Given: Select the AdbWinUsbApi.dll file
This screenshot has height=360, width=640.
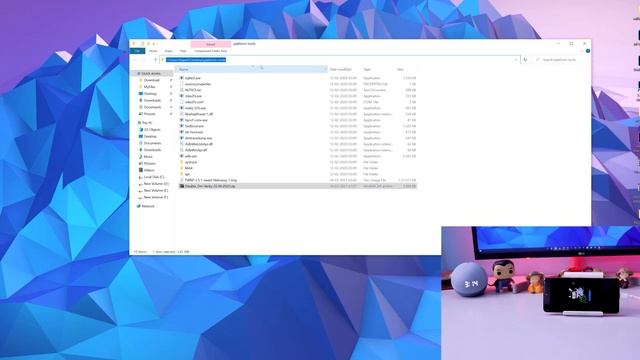Looking at the screenshot, I should (298, 144).
